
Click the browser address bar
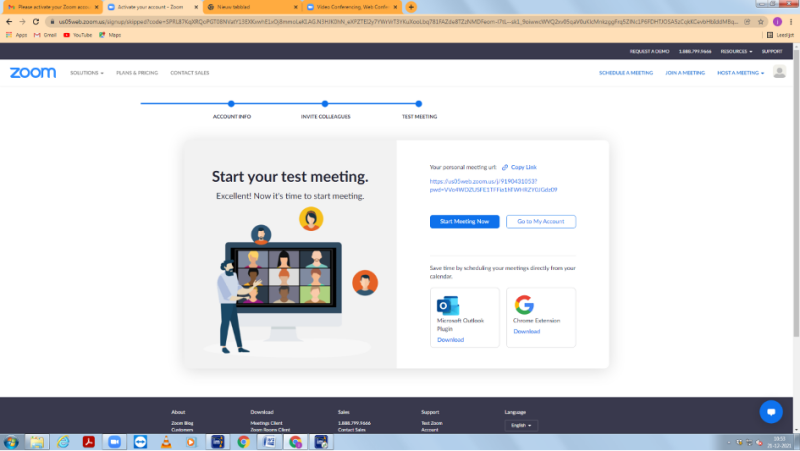398,21
